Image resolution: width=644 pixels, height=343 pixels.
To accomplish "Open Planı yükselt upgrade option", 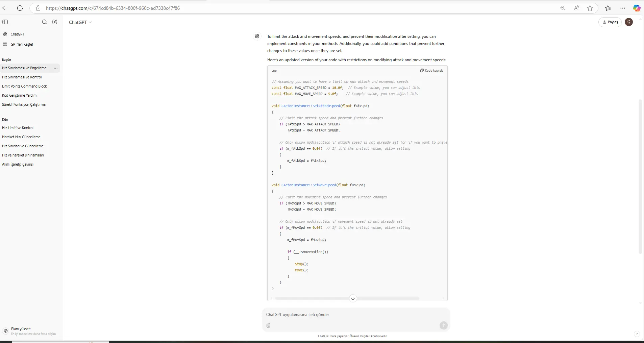I will click(x=21, y=329).
